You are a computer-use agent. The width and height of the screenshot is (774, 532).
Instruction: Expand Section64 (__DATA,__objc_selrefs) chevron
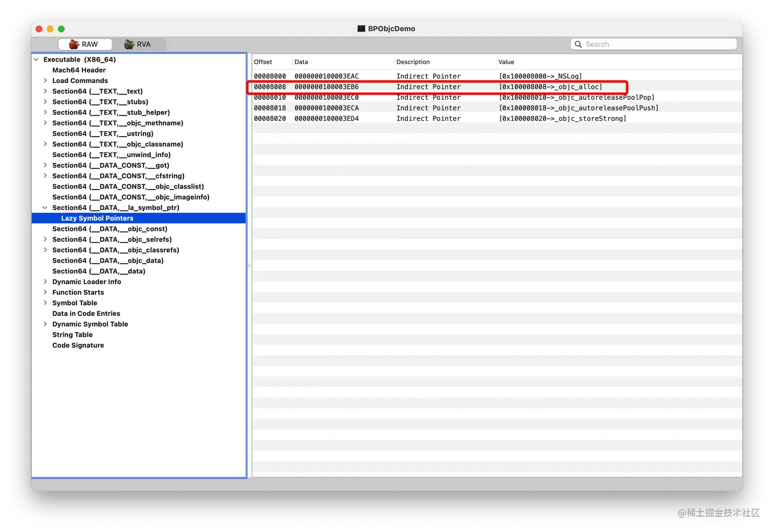point(45,239)
